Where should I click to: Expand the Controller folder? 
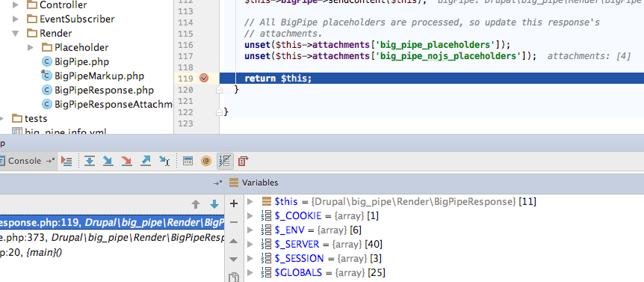(16, 5)
